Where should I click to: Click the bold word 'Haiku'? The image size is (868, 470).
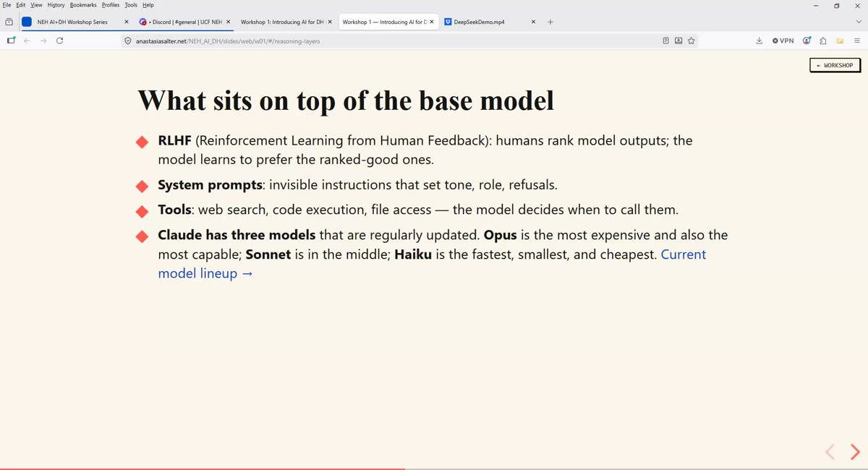(413, 255)
